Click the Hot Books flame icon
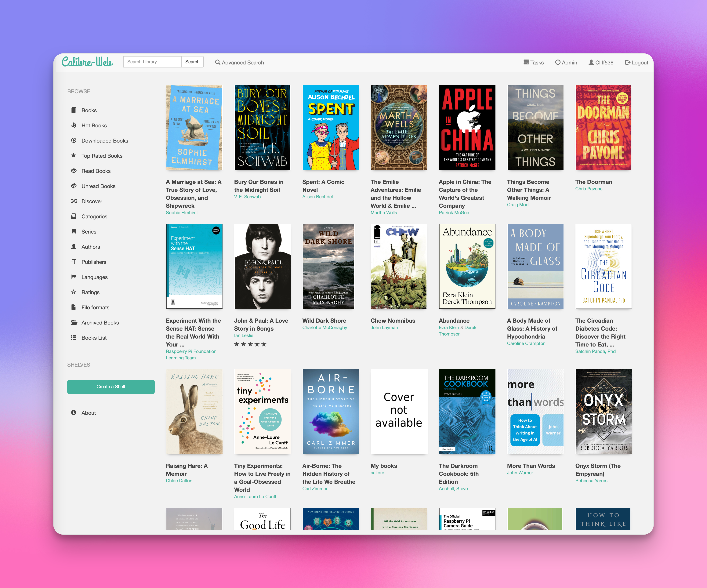Viewport: 707px width, 588px height. pyautogui.click(x=74, y=125)
